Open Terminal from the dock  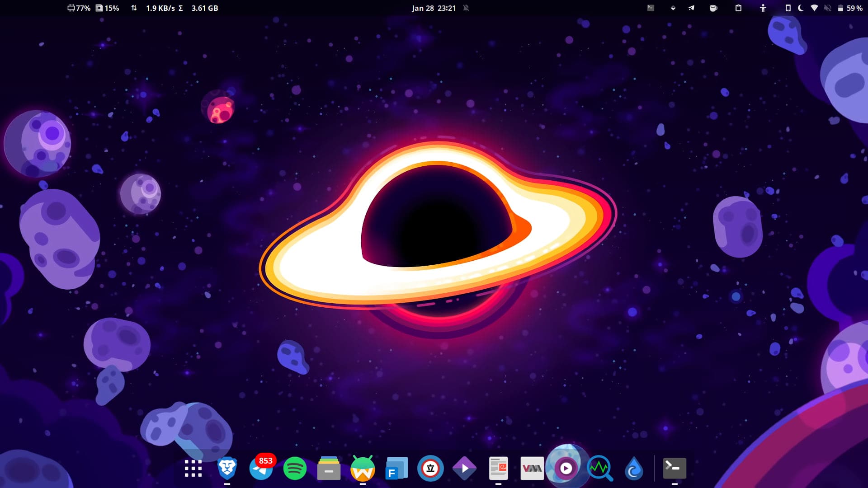tap(675, 469)
